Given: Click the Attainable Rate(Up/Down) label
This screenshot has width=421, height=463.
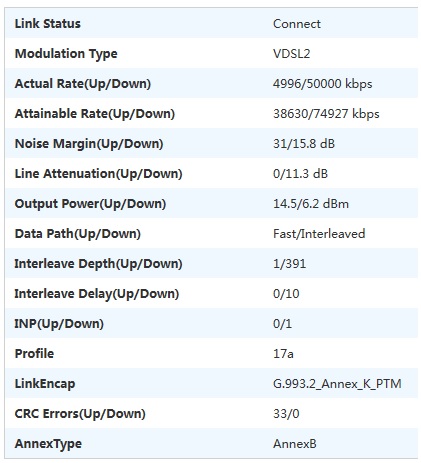Looking at the screenshot, I should 95,114.
